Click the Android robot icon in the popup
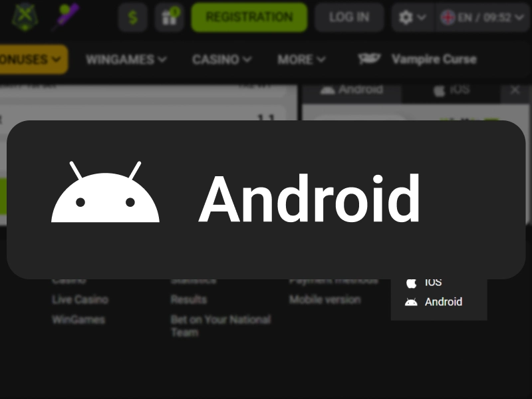Screen dimensions: 532x399 point(106,193)
